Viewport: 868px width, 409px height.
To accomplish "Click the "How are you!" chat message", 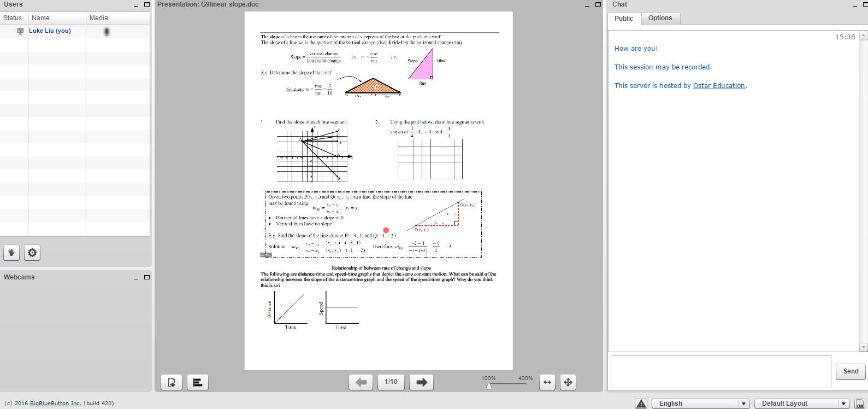I will pyautogui.click(x=636, y=49).
